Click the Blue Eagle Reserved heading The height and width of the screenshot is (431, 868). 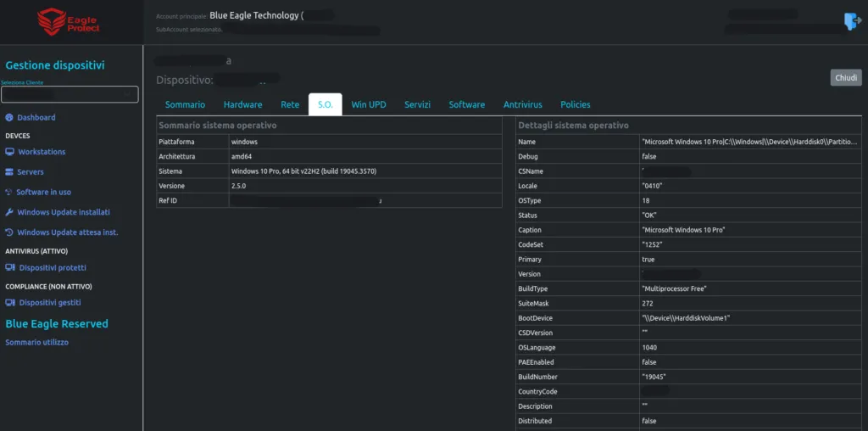pyautogui.click(x=57, y=323)
